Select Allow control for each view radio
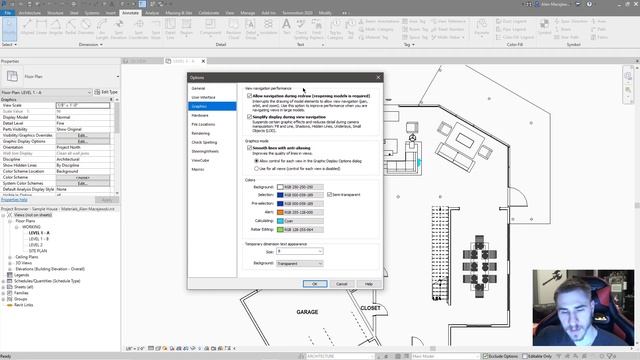 click(x=256, y=161)
